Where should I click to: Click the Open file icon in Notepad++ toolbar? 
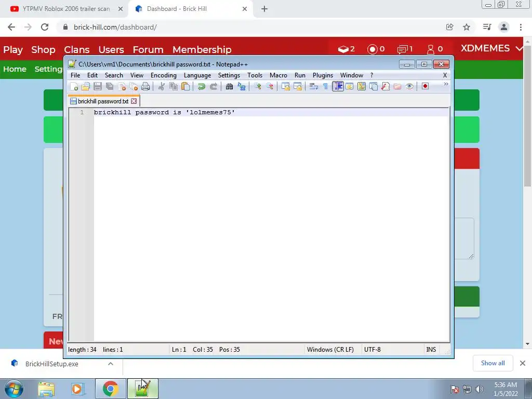click(x=86, y=87)
